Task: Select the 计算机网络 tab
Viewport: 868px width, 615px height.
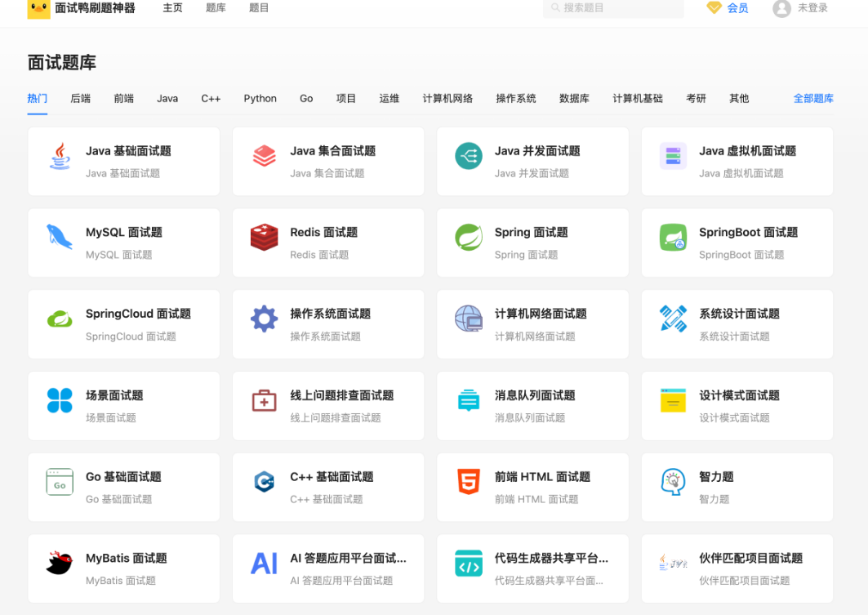Action: coord(447,99)
